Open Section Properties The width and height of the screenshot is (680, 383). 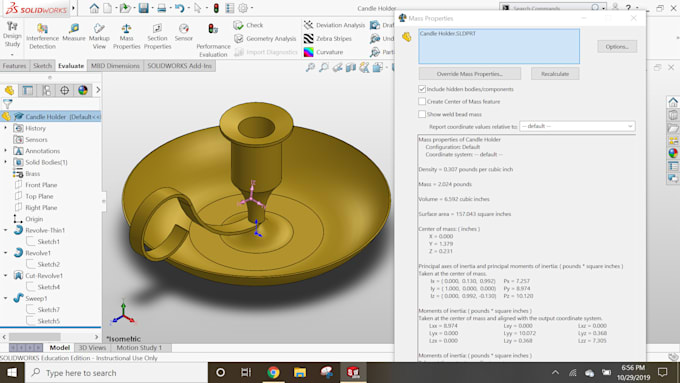157,36
